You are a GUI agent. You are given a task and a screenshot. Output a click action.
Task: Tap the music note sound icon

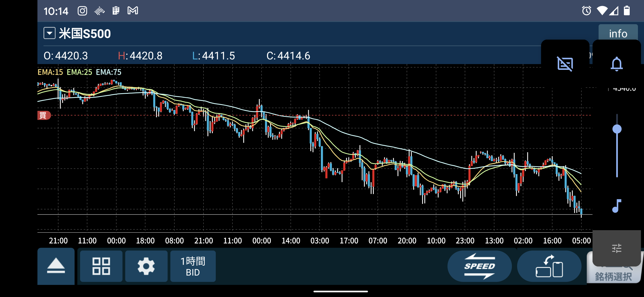(x=616, y=206)
